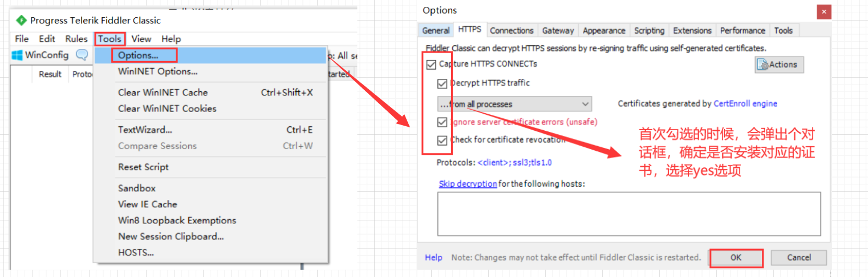The image size is (868, 277).
Task: Switch to the Connections tab
Action: pyautogui.click(x=512, y=31)
